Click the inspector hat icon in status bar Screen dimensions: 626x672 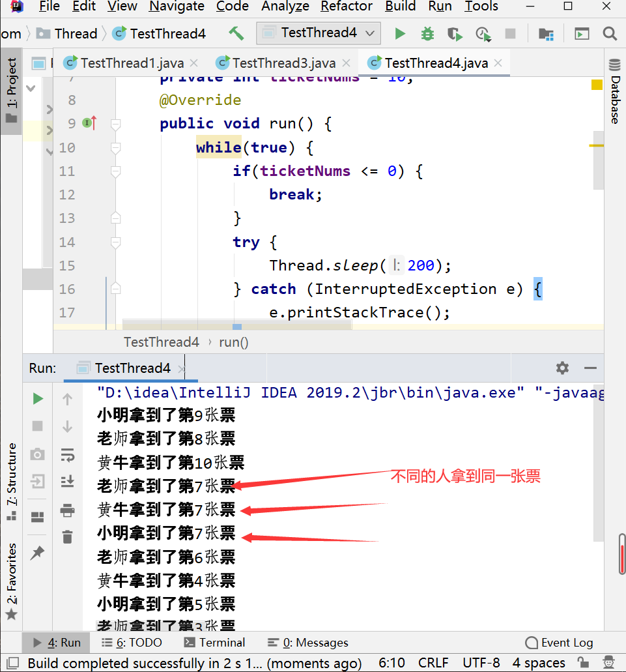608,663
